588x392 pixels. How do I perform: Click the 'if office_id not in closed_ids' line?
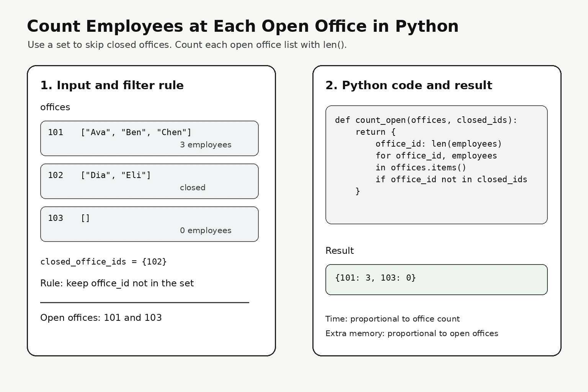pos(451,180)
